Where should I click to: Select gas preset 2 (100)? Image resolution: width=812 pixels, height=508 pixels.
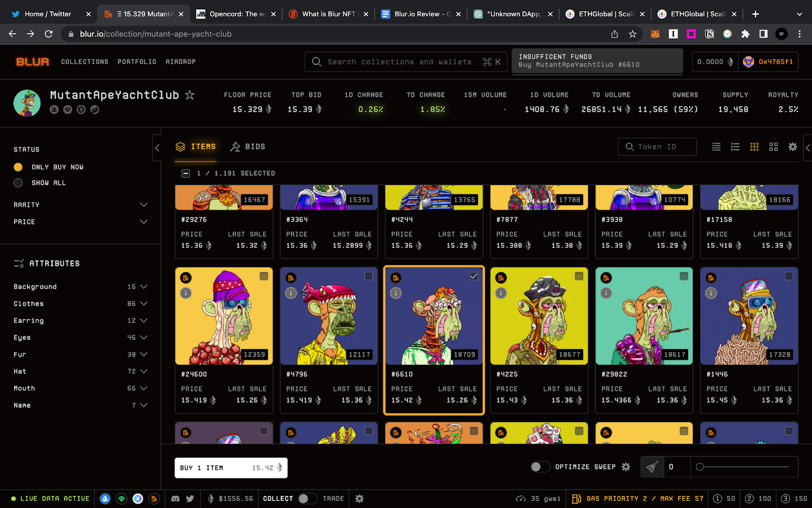click(x=758, y=499)
